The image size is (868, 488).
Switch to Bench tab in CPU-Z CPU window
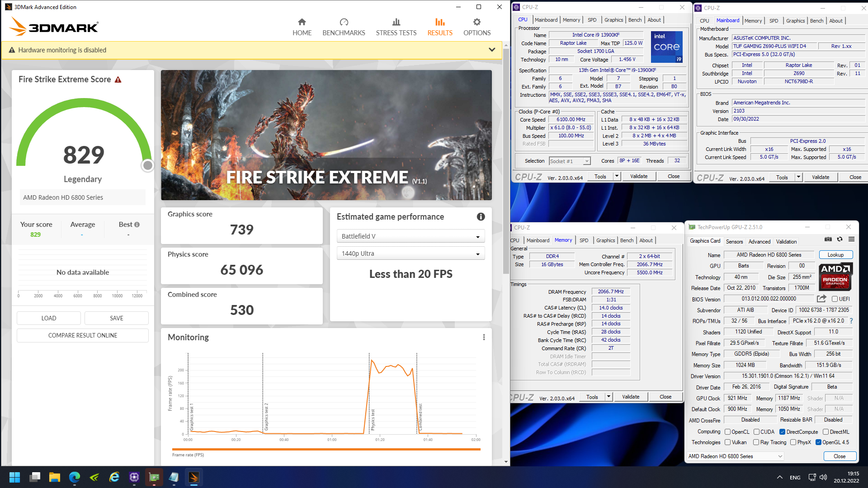point(635,20)
